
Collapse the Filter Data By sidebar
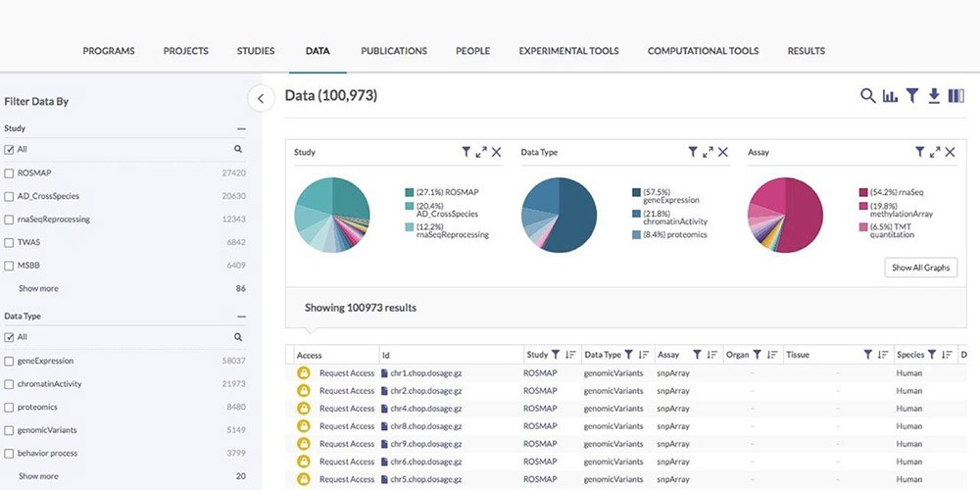[x=261, y=99]
